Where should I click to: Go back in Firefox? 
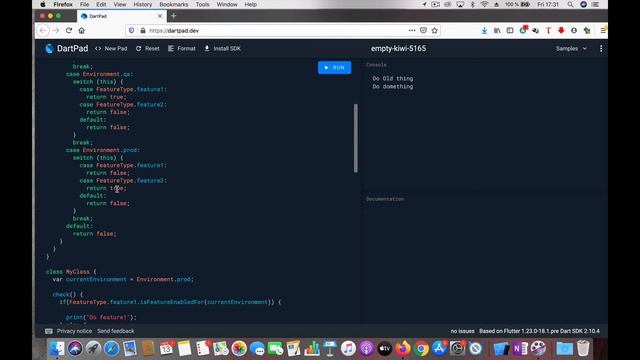(43, 31)
